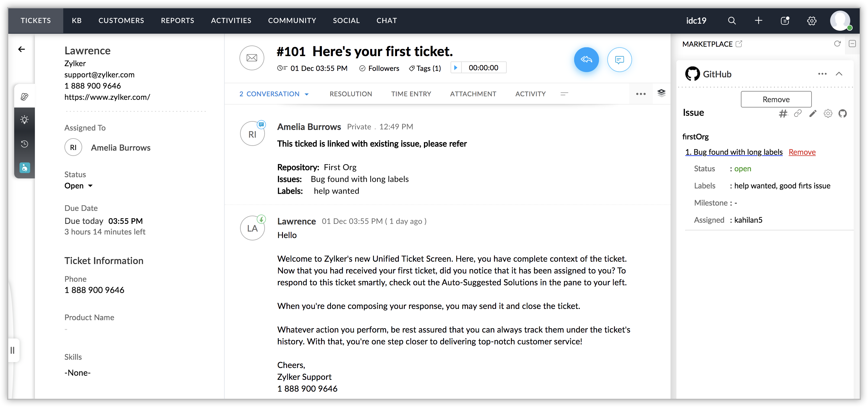
Task: Toggle the Followers option on ticket
Action: 379,68
